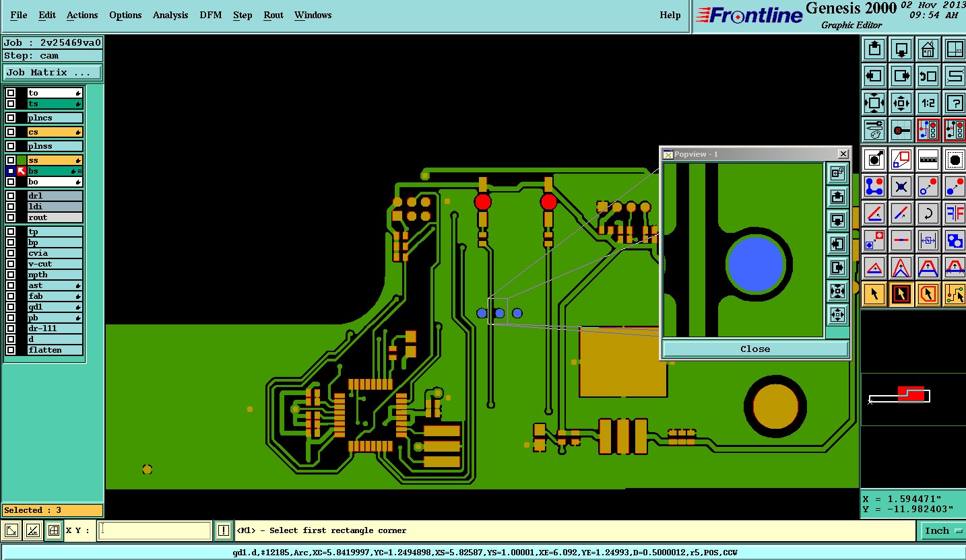The image size is (966, 560).
Task: Select the net selection pointer tool
Action: (955, 294)
